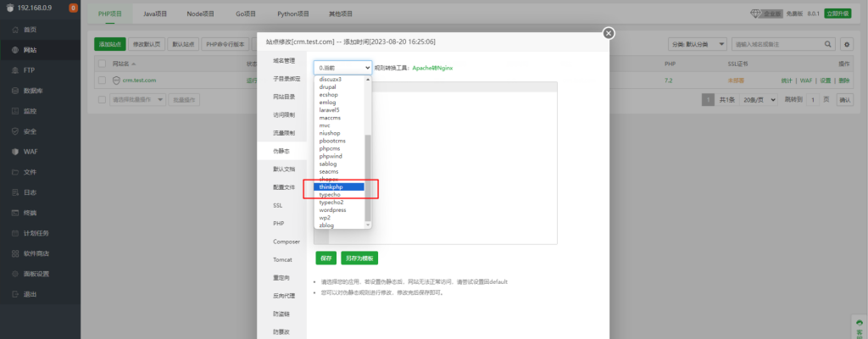Click the dropdown list scrollbar
The height and width of the screenshot is (339, 868).
pos(368,178)
